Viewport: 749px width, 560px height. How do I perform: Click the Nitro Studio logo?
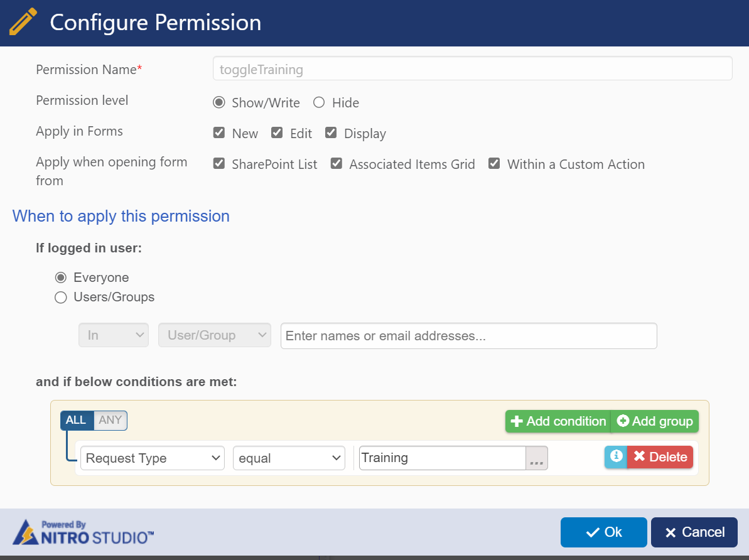click(83, 532)
